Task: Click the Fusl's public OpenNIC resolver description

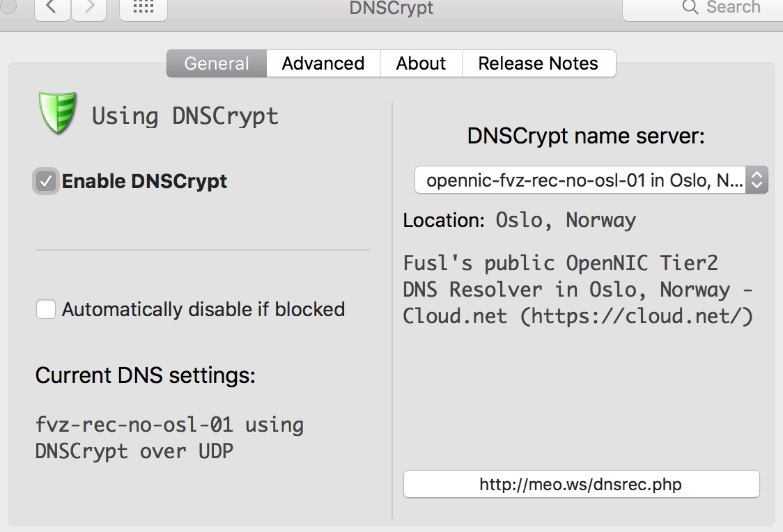Action: tap(577, 290)
